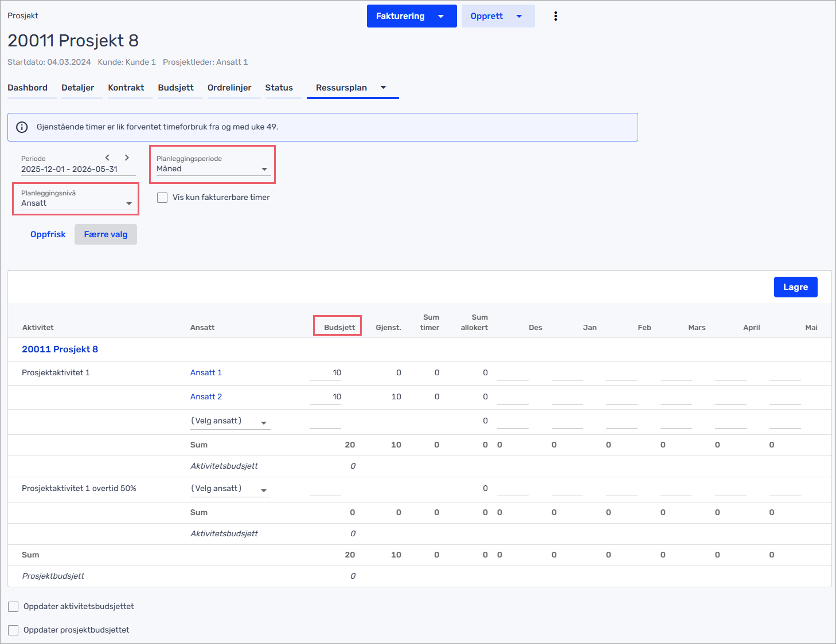Image resolution: width=836 pixels, height=644 pixels.
Task: Open the Fakturering button dropdown arrow
Action: [441, 16]
